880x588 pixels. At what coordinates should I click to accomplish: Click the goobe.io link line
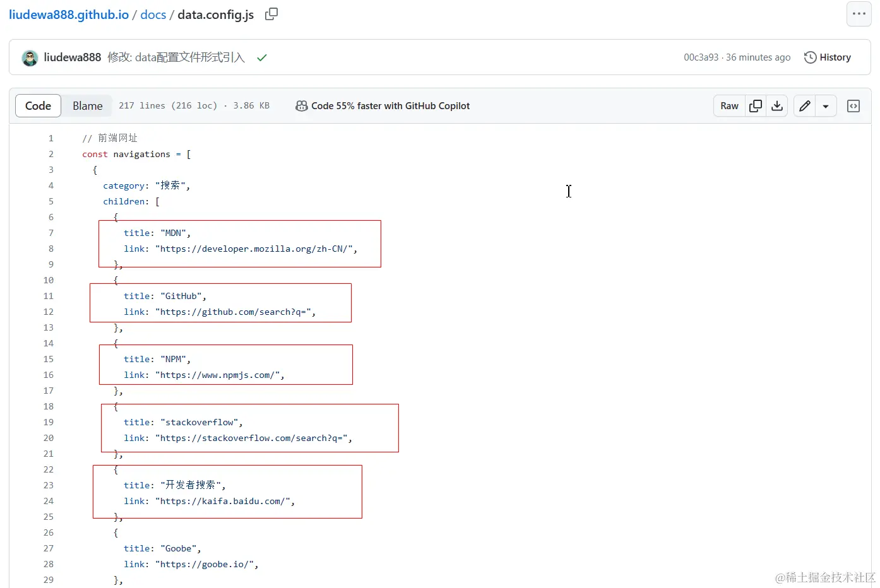tap(191, 564)
